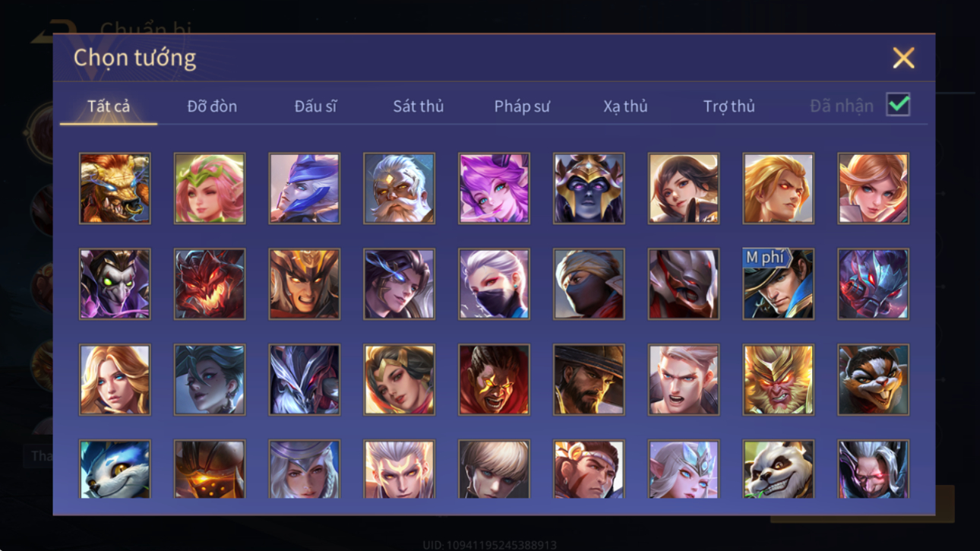This screenshot has width=980, height=551.
Task: Select the blue cat hero portrait
Action: 115,469
